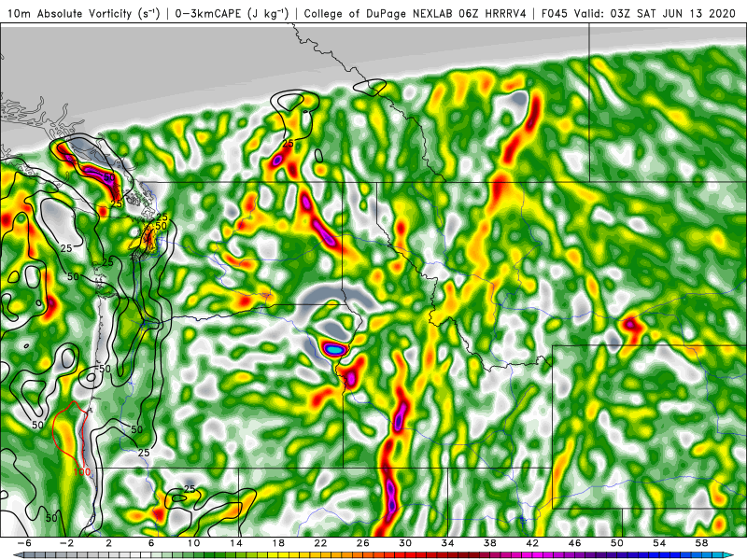Screen dimensions: 747x560
Task: Click the red "100" CAPE contour label
Action: [x=82, y=472]
